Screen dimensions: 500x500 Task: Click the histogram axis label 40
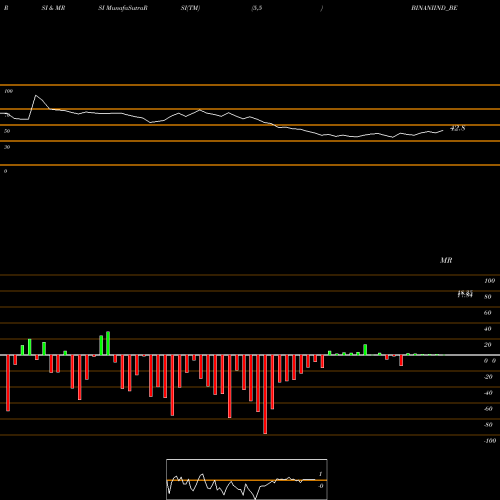pos(488,329)
